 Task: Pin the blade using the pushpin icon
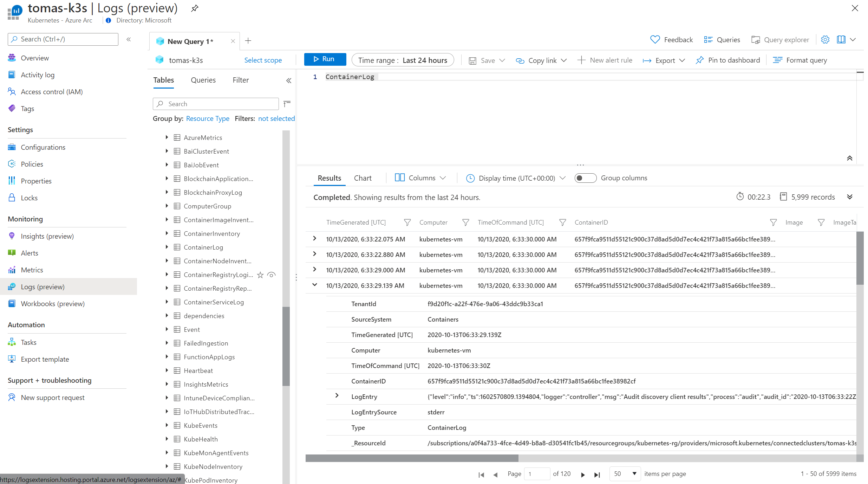195,8
